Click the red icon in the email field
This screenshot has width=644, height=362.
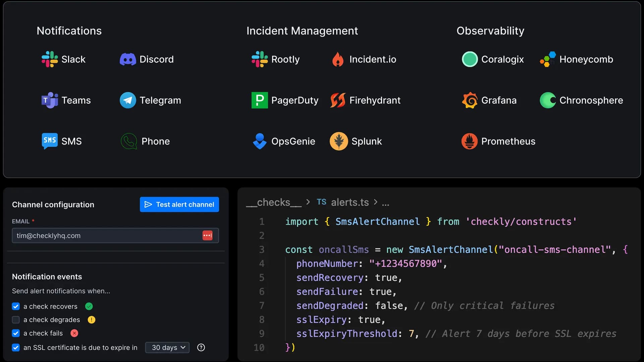[207, 236]
